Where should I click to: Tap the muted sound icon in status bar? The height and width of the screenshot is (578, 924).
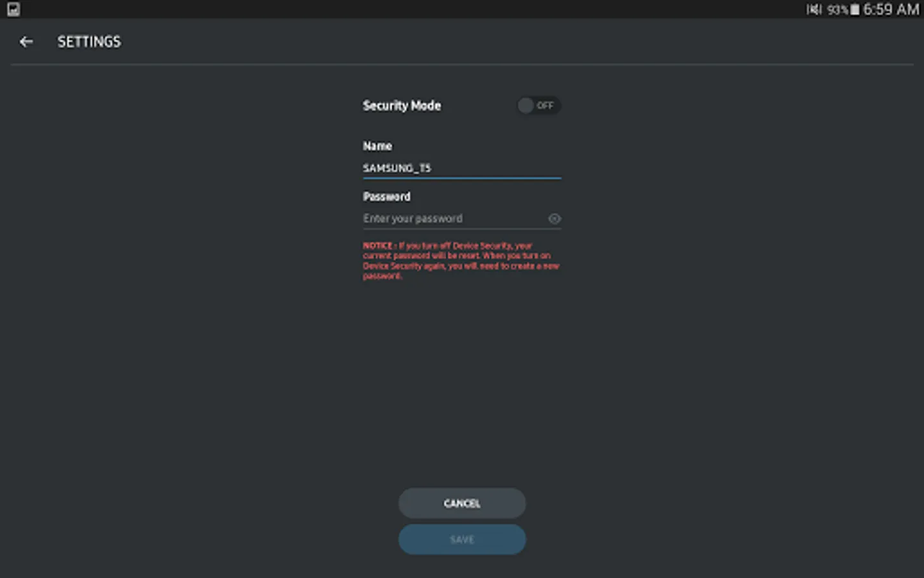coord(814,10)
